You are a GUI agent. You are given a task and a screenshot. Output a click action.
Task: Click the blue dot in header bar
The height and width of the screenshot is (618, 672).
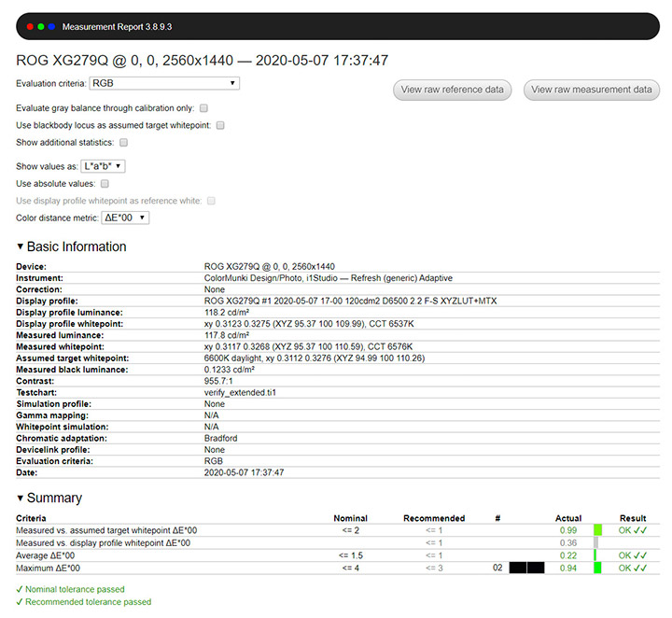pyautogui.click(x=51, y=26)
